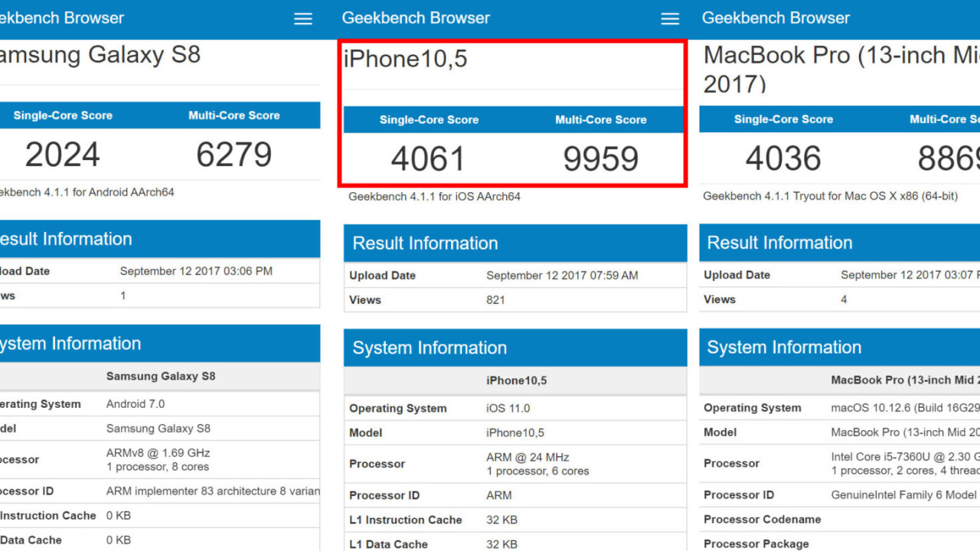Click the iPhone System Information section header

pyautogui.click(x=430, y=348)
